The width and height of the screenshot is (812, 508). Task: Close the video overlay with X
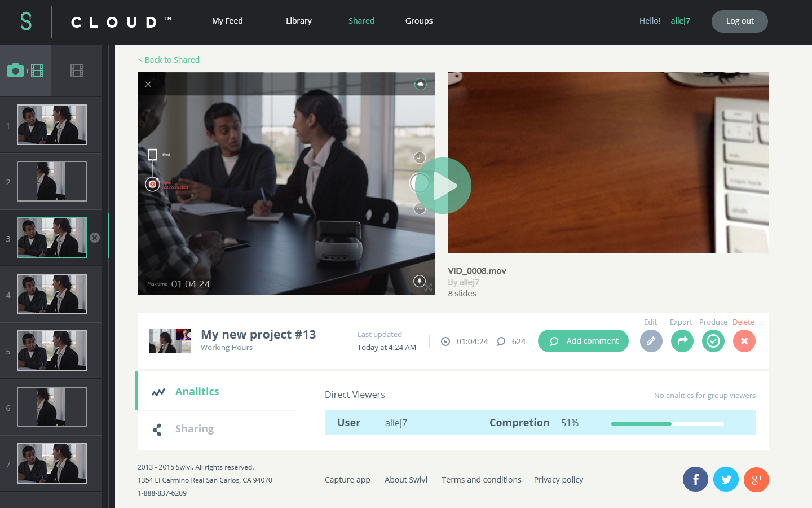pyautogui.click(x=148, y=84)
